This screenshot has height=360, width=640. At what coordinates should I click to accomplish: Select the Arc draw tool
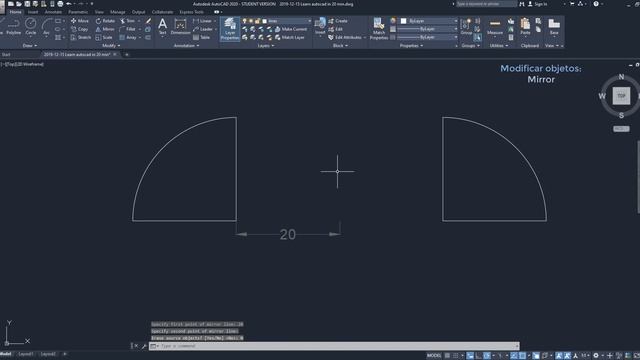click(x=46, y=27)
